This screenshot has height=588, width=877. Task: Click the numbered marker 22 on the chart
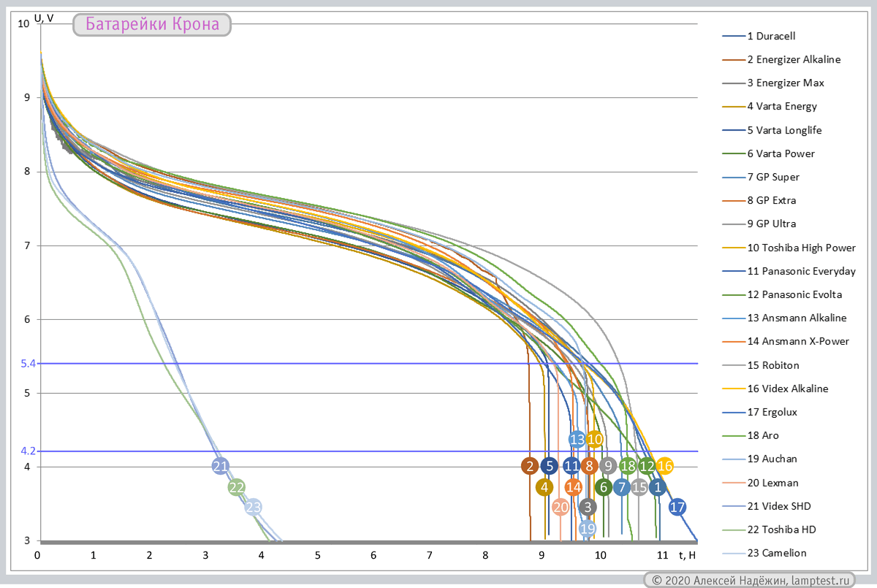coord(236,487)
